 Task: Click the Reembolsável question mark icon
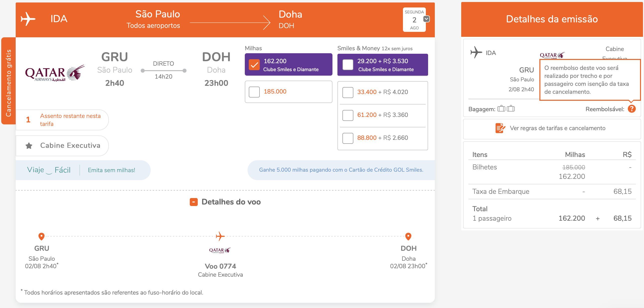pos(632,109)
